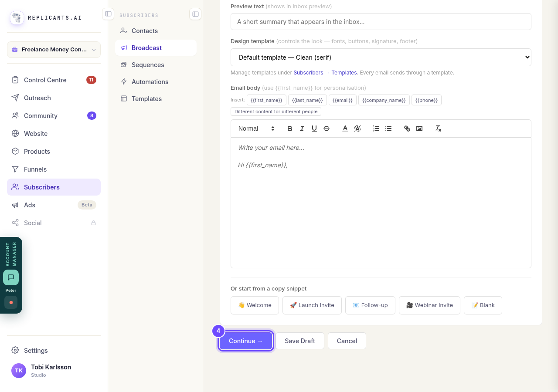This screenshot has height=392, width=558.
Task: Open the Normal paragraph style dropdown
Action: (256, 128)
